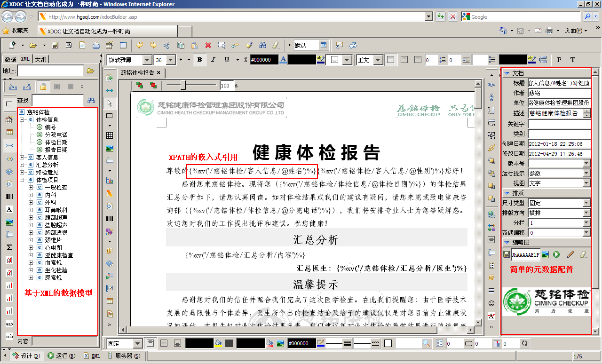Click the Cut scissors icon
This screenshot has height=364, width=602.
(166, 45)
